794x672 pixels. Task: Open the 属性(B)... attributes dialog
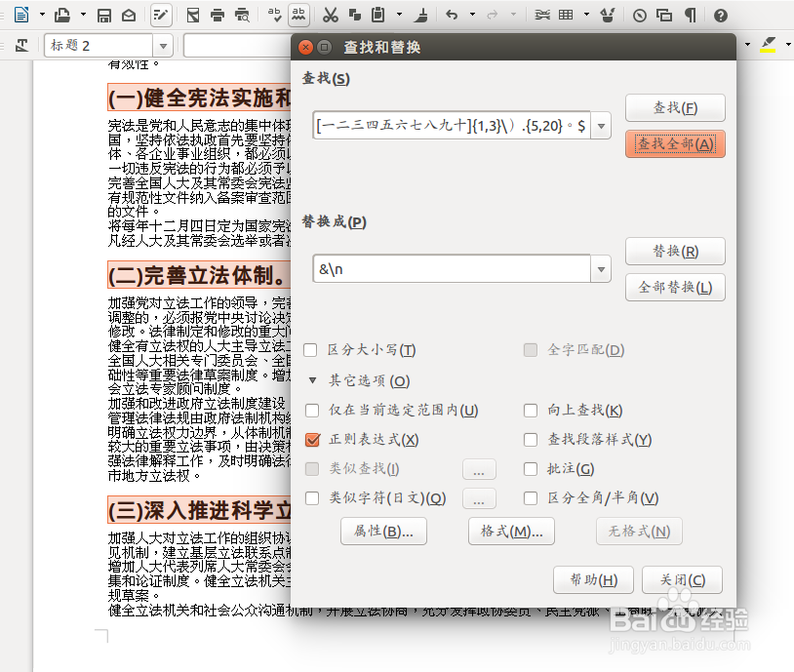(x=383, y=532)
